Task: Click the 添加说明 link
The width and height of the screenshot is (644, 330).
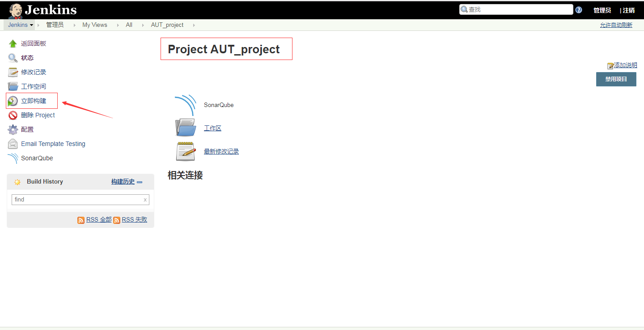Action: tap(625, 65)
